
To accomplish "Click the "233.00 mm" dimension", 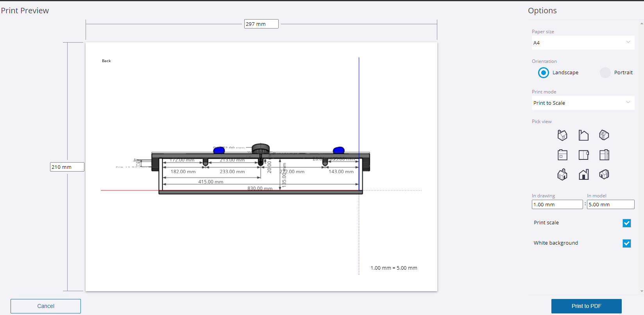I will 232,172.
